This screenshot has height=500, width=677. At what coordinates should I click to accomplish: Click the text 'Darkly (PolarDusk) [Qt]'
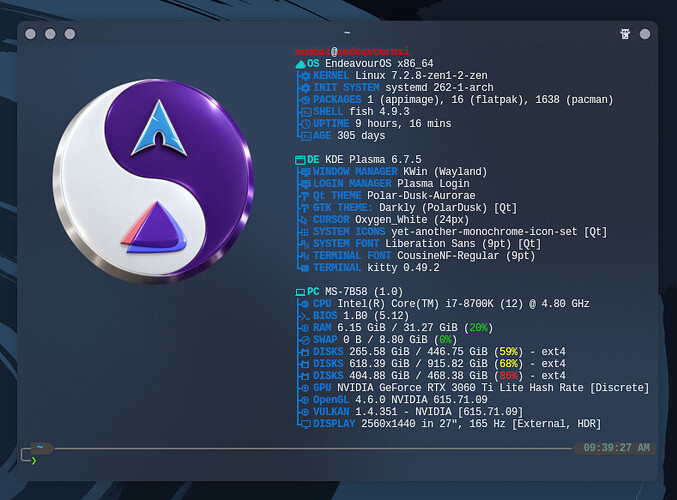click(448, 208)
